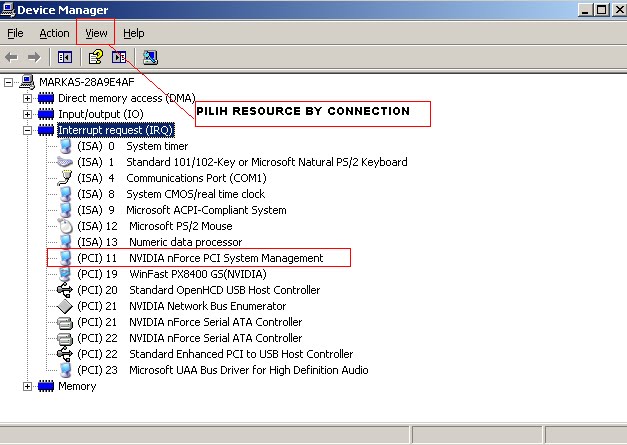The image size is (627, 445).
Task: Open the View menu
Action: (x=96, y=33)
